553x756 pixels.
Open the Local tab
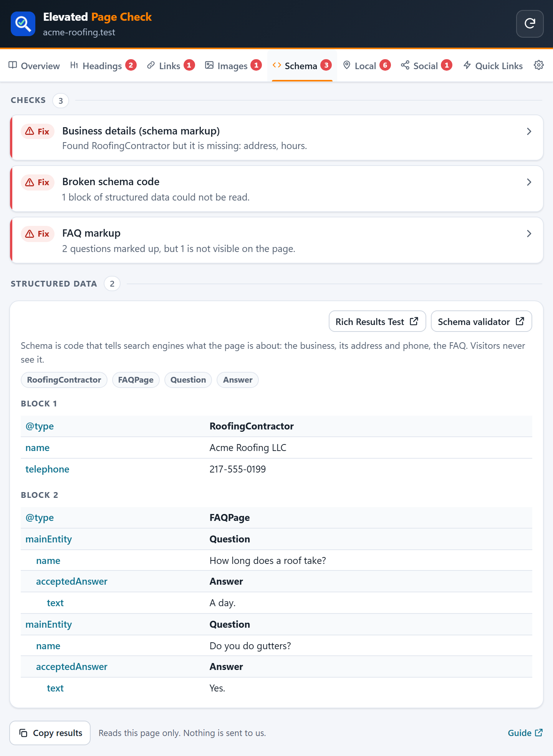click(x=367, y=66)
